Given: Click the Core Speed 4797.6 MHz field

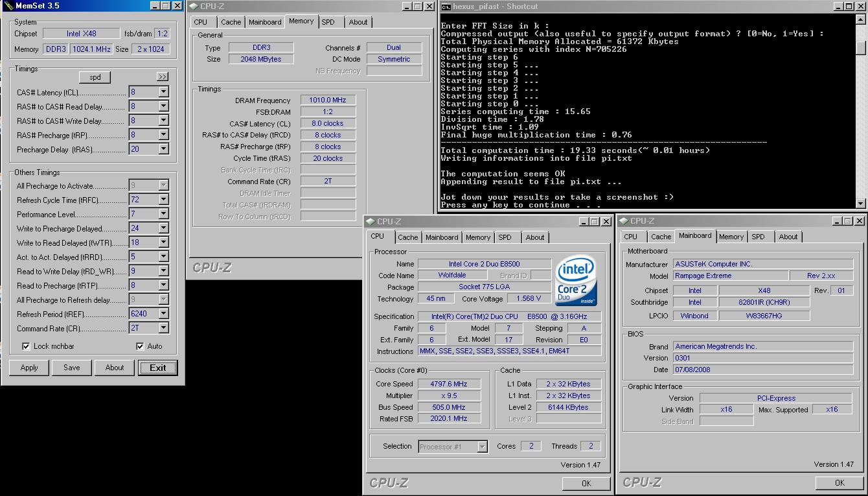Looking at the screenshot, I should [x=449, y=384].
